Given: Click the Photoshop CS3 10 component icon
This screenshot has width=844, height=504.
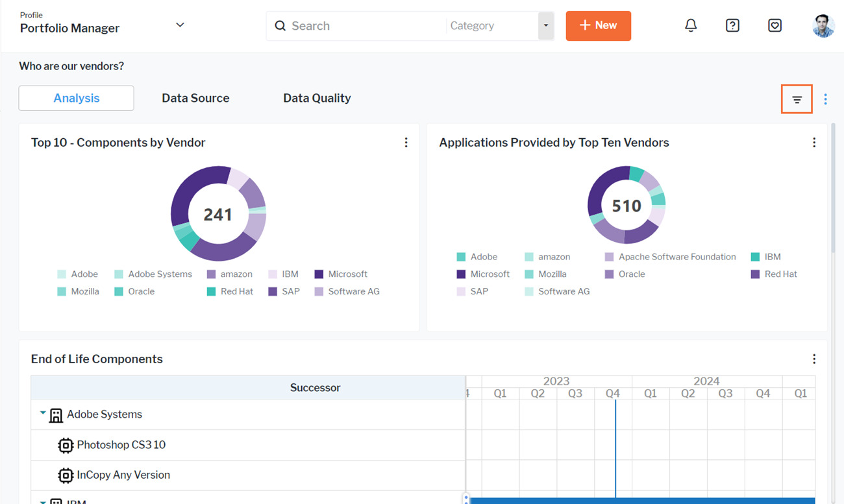Looking at the screenshot, I should pos(66,445).
